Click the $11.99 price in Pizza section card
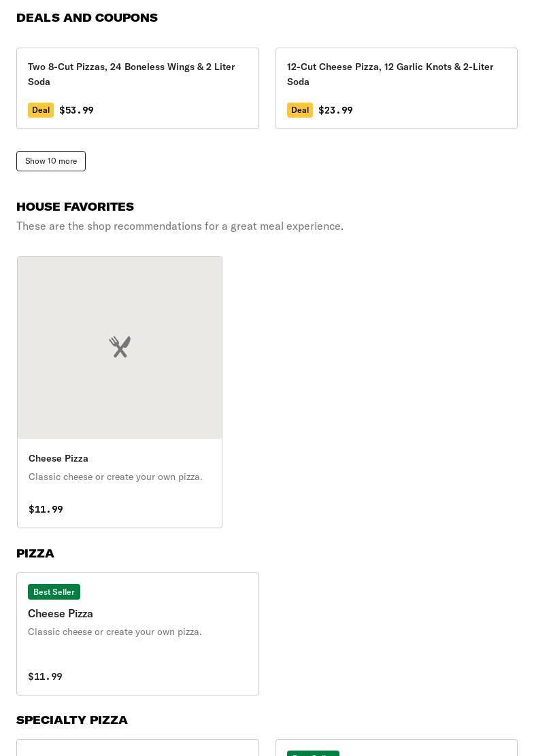534x756 pixels. (45, 676)
